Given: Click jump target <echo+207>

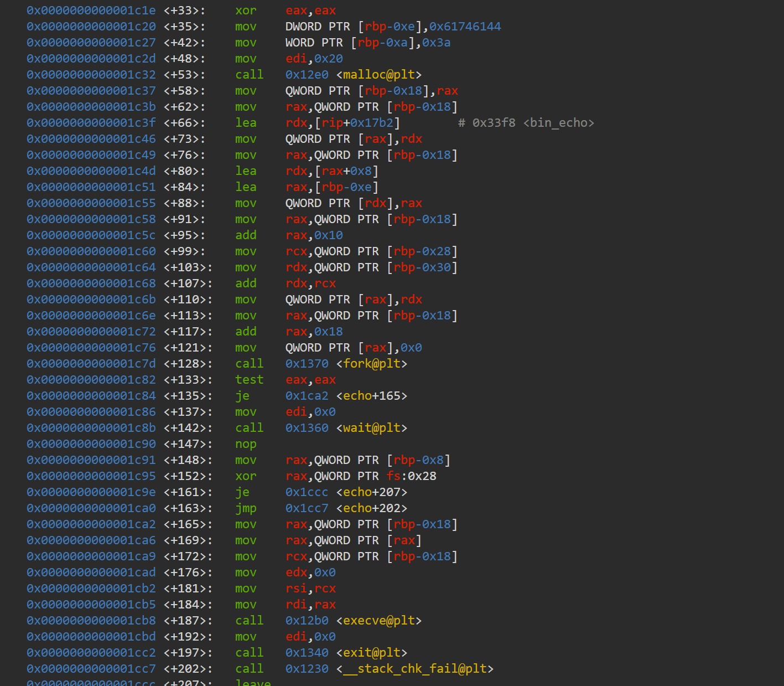Looking at the screenshot, I should [x=372, y=492].
